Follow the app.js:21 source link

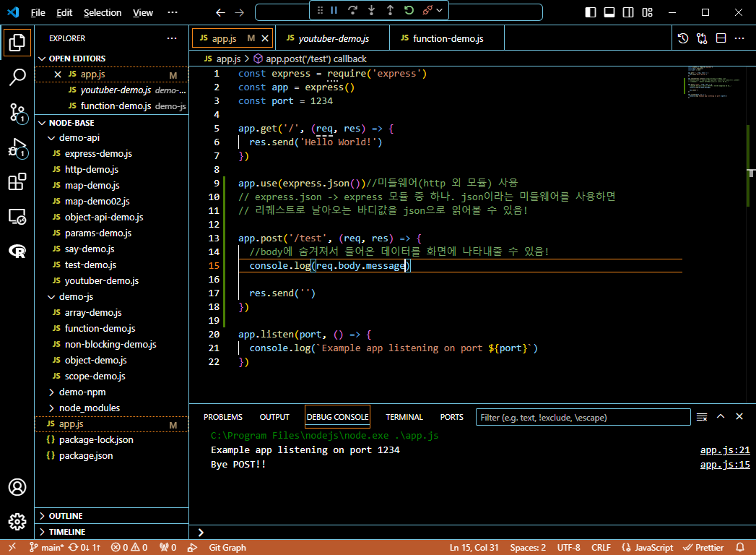pyautogui.click(x=725, y=450)
